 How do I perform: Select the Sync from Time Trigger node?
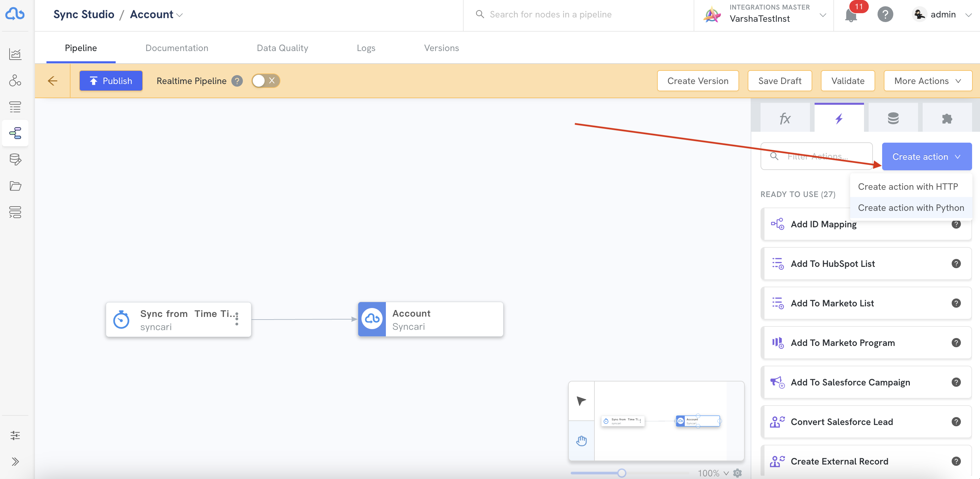pyautogui.click(x=178, y=320)
